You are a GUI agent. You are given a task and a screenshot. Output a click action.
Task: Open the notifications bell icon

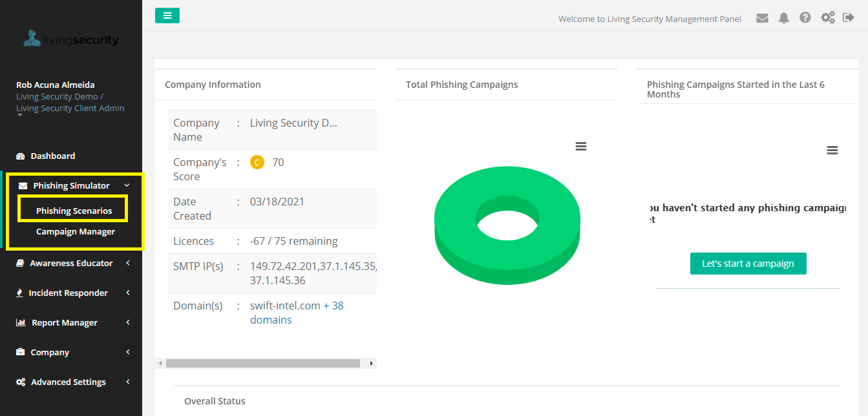click(784, 18)
